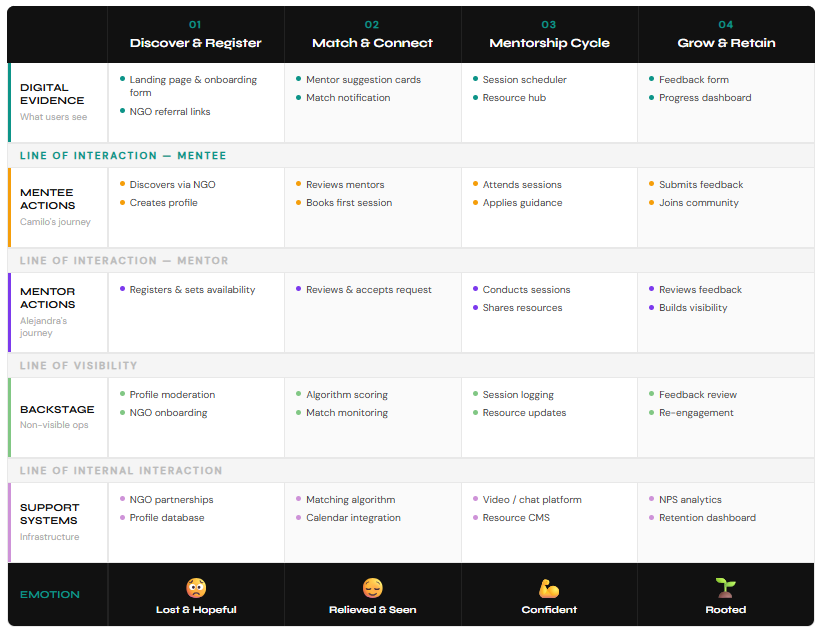The image size is (821, 634).
Task: Click the 'Confident' emotion label
Action: pos(549,610)
